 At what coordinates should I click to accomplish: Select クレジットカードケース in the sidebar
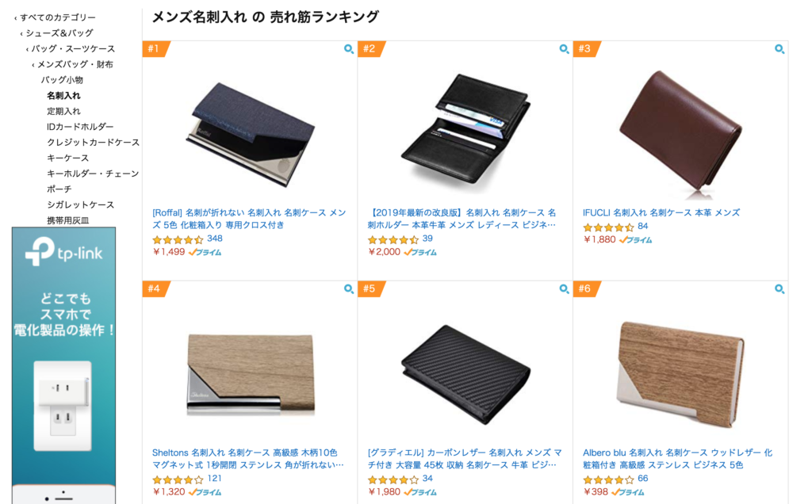[x=94, y=142]
